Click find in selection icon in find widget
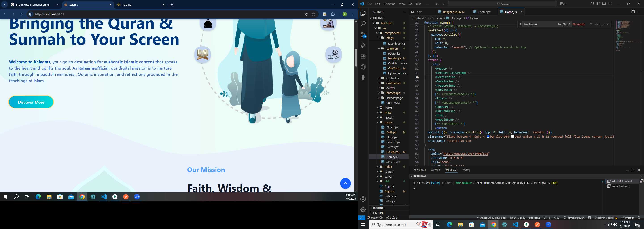This screenshot has width=644, height=229. 602,24
